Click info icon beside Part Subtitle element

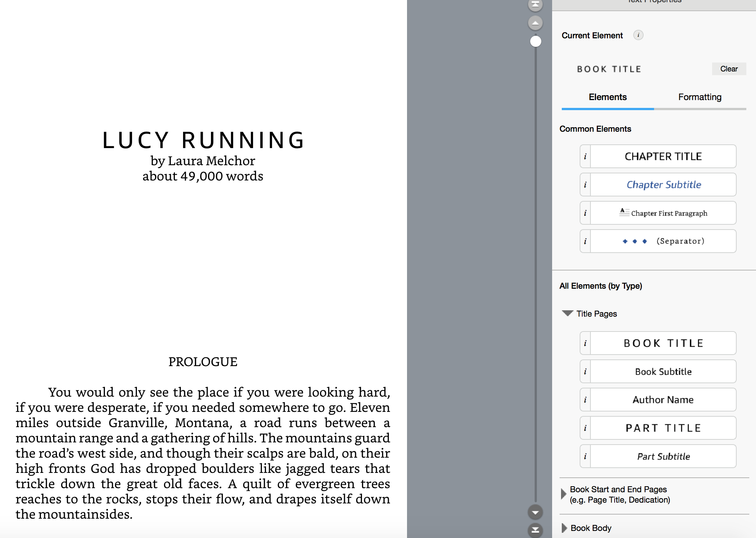tap(585, 457)
